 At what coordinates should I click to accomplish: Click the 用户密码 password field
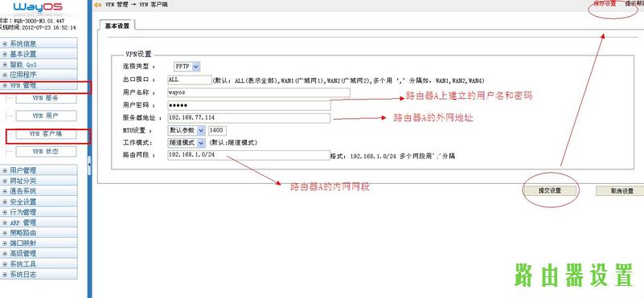(x=249, y=105)
